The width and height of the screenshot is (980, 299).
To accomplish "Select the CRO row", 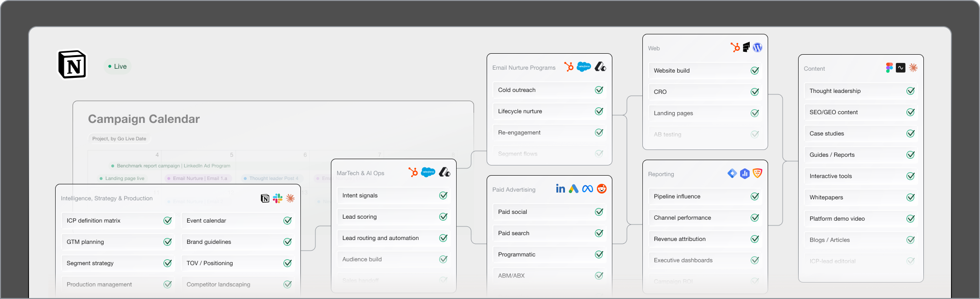I will [705, 92].
